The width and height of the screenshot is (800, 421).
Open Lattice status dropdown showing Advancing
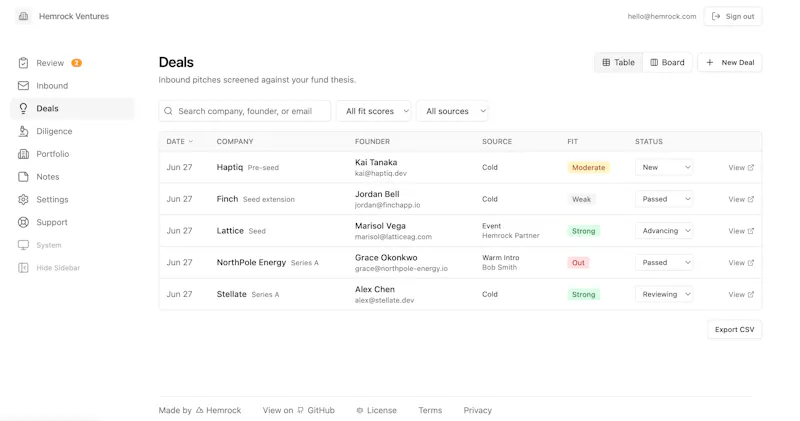pyautogui.click(x=664, y=231)
